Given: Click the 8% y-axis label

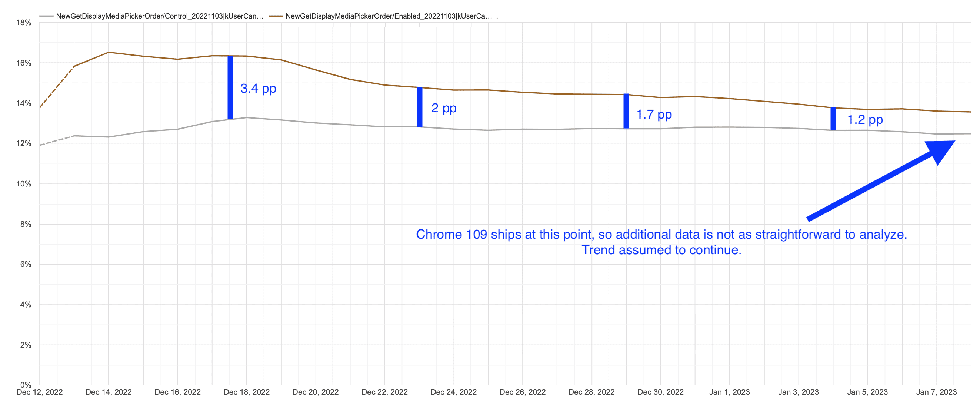Looking at the screenshot, I should click(26, 224).
